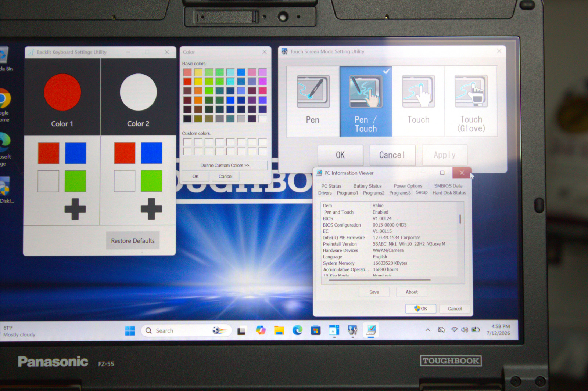Choose the Touch (Glove) mode tile
This screenshot has height=391, width=588.
coord(471,101)
